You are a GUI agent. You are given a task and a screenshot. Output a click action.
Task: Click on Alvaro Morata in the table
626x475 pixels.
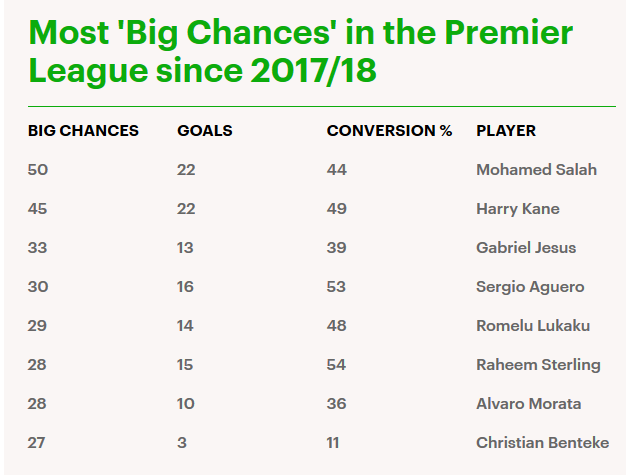pos(528,404)
